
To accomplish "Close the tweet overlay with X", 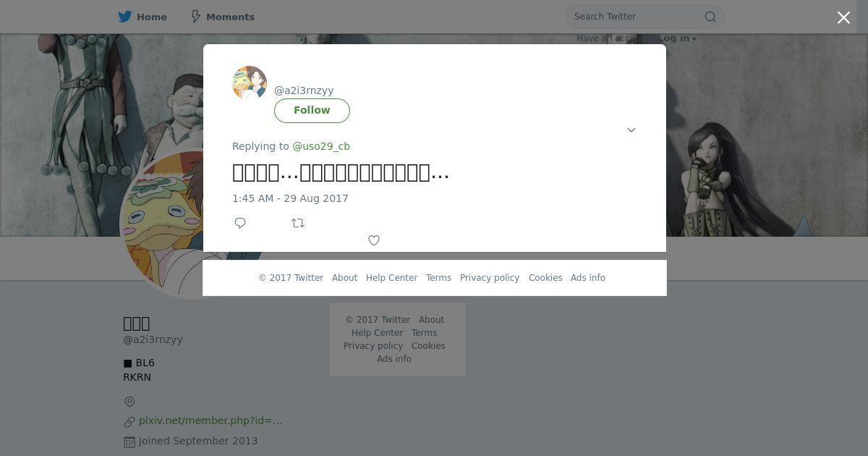I will (x=843, y=17).
